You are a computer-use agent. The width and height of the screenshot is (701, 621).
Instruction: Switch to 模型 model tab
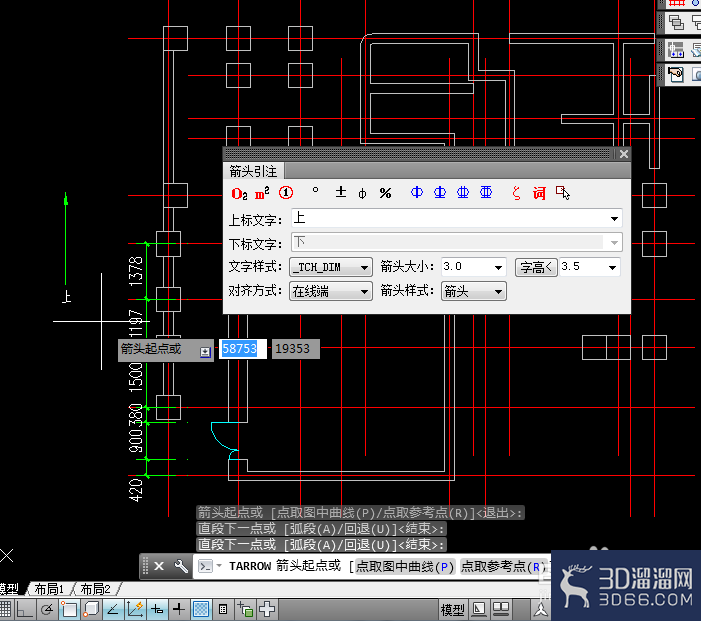pyautogui.click(x=9, y=589)
